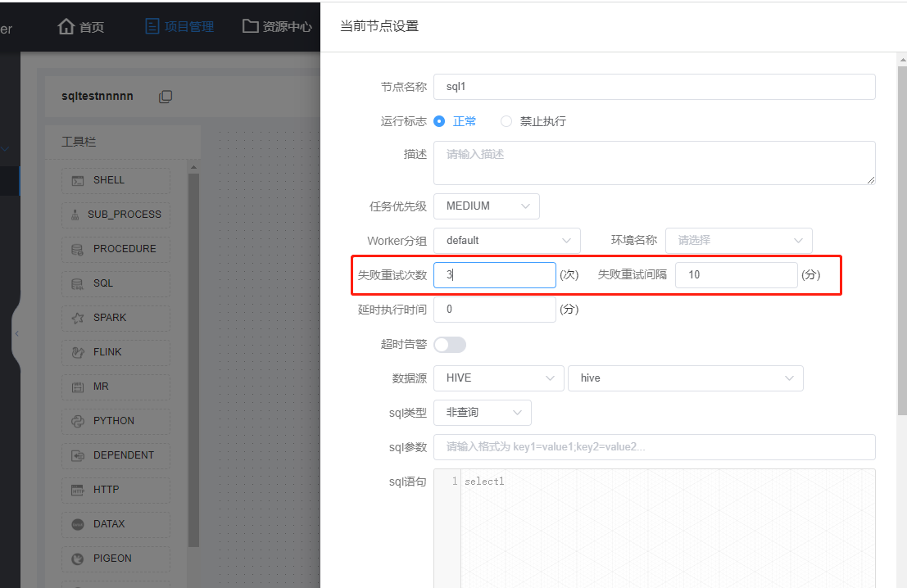Toggle the 超时告警 switch
Viewport: 907px width, 588px height.
click(x=450, y=345)
